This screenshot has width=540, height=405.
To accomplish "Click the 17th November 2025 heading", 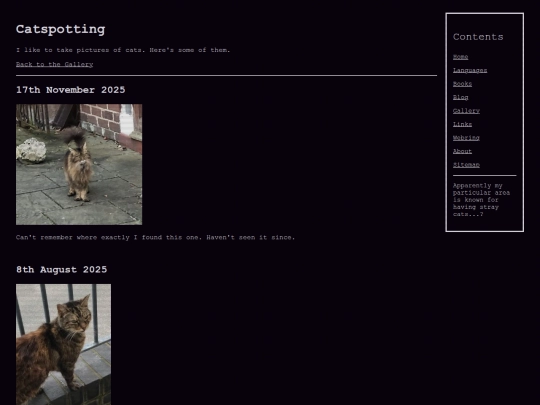I will tap(71, 90).
